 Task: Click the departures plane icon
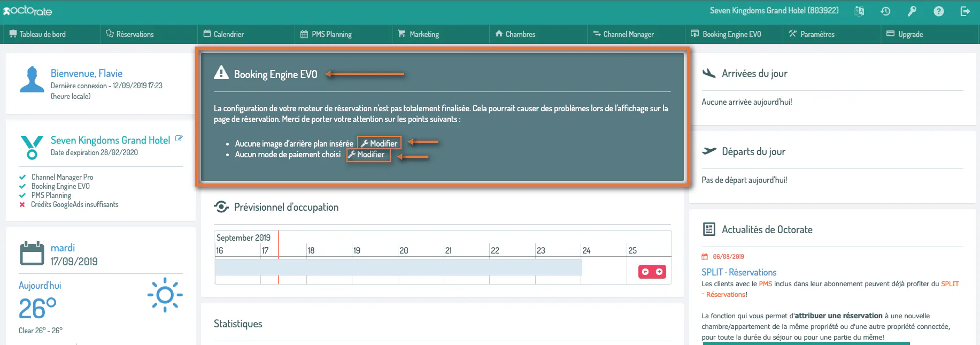pos(709,151)
